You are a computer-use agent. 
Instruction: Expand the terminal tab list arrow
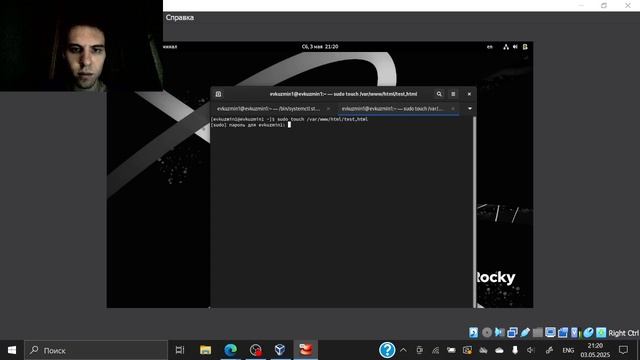pyautogui.click(x=470, y=109)
